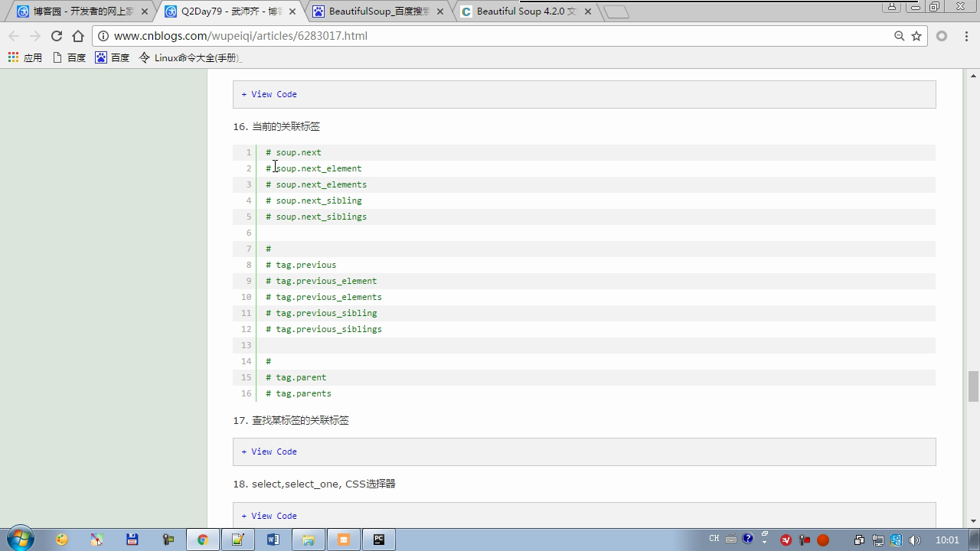Viewport: 980px width, 551px height.
Task: Reload the current page
Action: (x=56, y=36)
